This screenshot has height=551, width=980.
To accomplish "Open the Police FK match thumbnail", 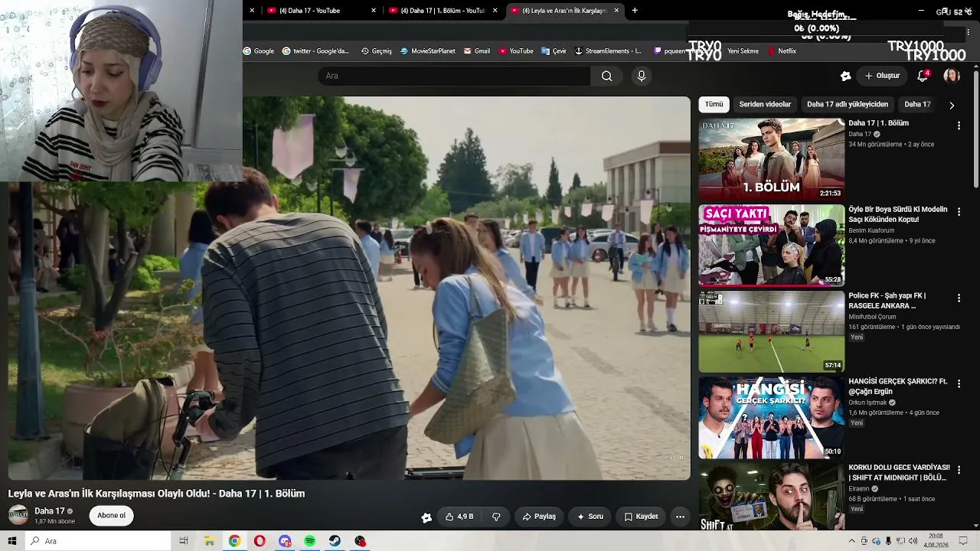I will click(x=772, y=331).
